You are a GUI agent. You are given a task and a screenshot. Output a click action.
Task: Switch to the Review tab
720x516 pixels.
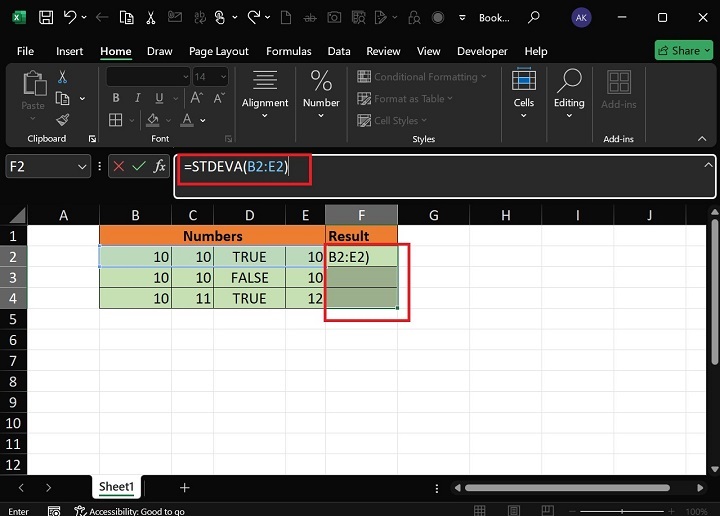[383, 51]
